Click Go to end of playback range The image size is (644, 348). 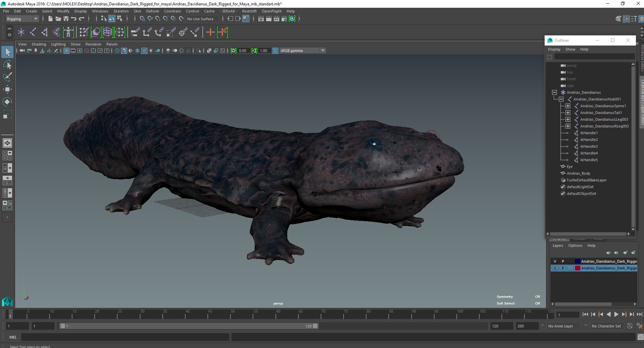(639, 314)
